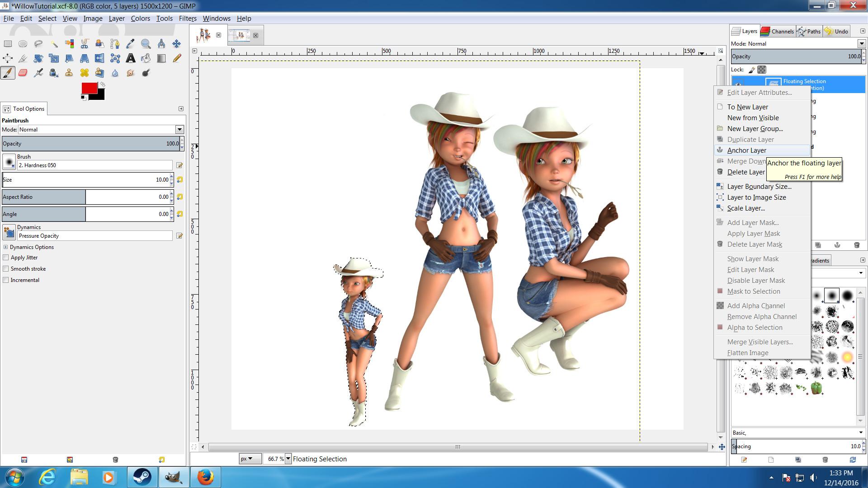Screen dimensions: 868x488
Task: Open Firefox from the taskbar
Action: (205, 477)
